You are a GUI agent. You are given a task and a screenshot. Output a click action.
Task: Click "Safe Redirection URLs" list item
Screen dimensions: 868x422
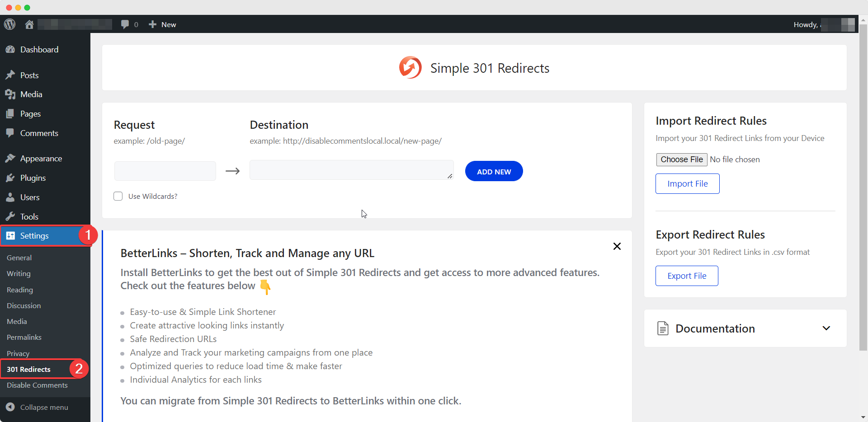(173, 339)
